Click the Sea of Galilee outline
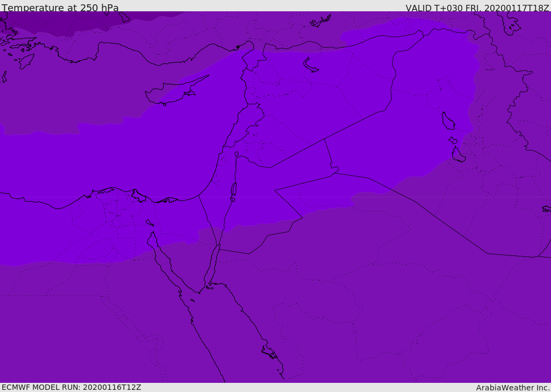 tap(237, 154)
